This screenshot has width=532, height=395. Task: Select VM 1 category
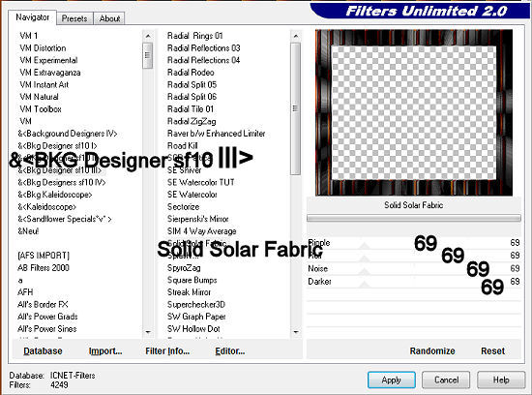click(x=28, y=36)
